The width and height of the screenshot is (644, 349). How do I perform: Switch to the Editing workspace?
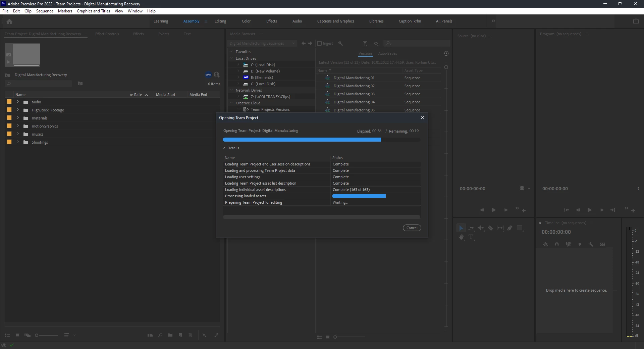[x=220, y=21]
